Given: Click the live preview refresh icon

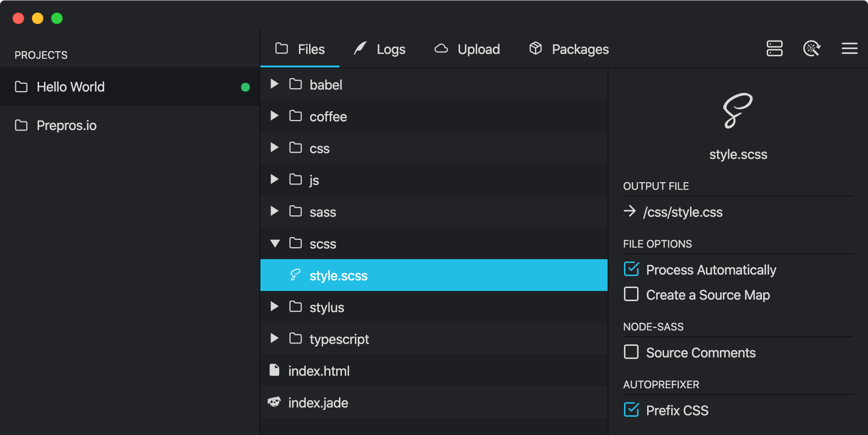Looking at the screenshot, I should tap(812, 49).
